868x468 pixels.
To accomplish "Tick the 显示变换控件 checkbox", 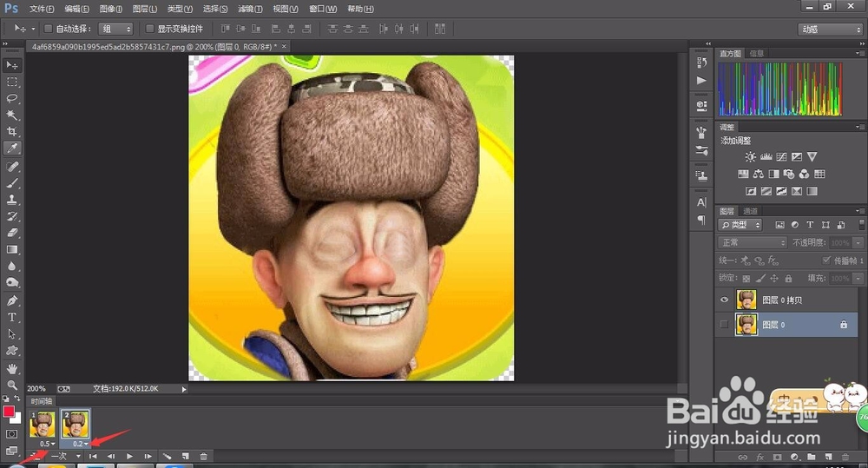I will point(149,29).
